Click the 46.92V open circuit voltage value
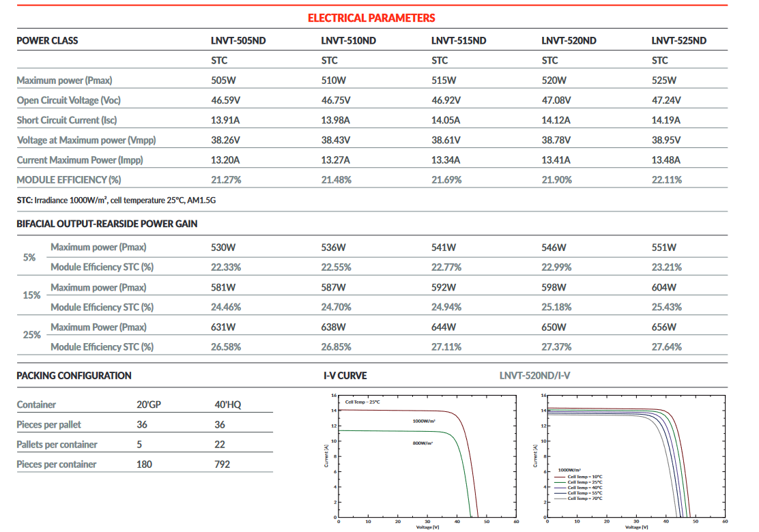759x532 pixels. 446,100
